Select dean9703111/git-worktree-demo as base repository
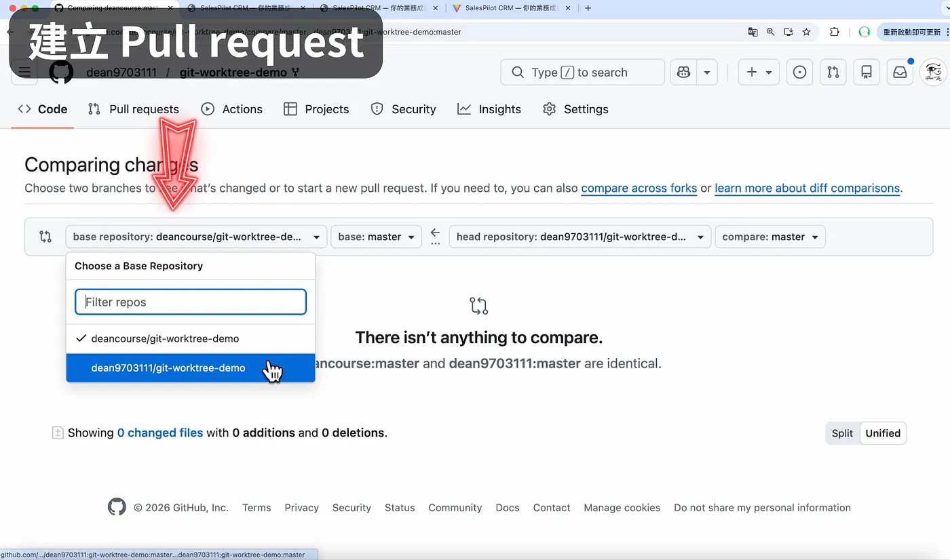950x560 pixels. pyautogui.click(x=191, y=368)
